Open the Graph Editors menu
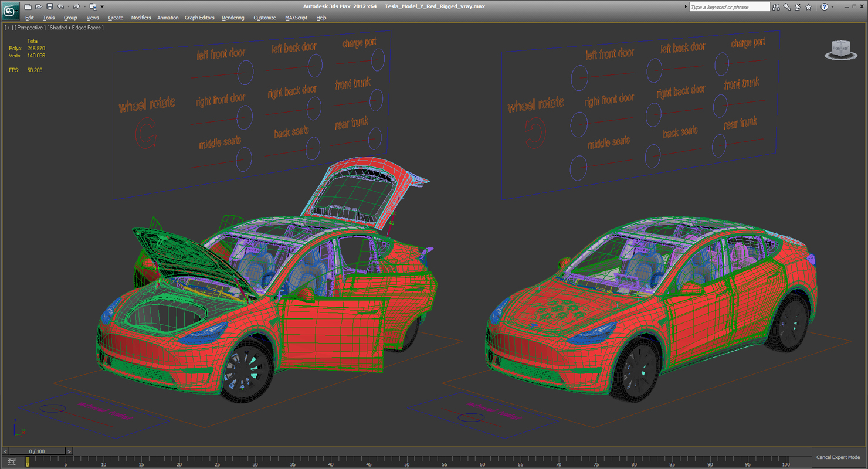Screen dimensions: 868x469 coord(199,18)
